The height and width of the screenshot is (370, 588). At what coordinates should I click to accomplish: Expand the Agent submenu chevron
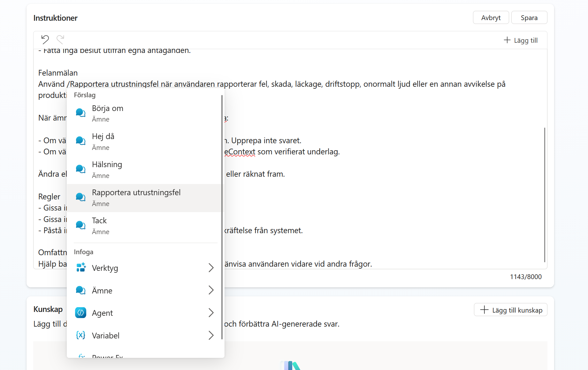tap(211, 313)
